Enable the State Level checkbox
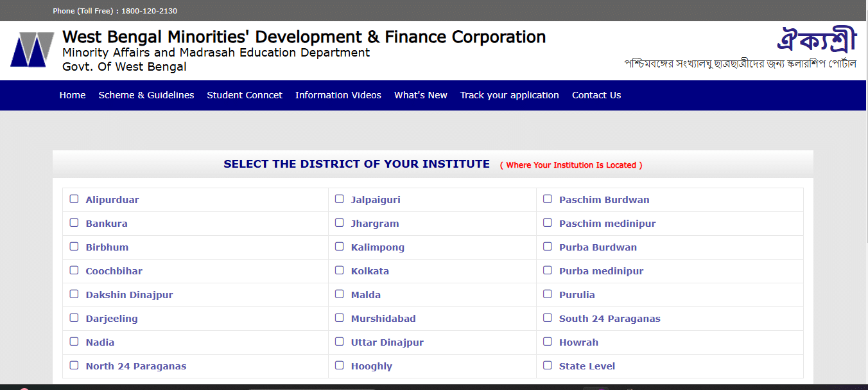The image size is (868, 390). (x=547, y=365)
